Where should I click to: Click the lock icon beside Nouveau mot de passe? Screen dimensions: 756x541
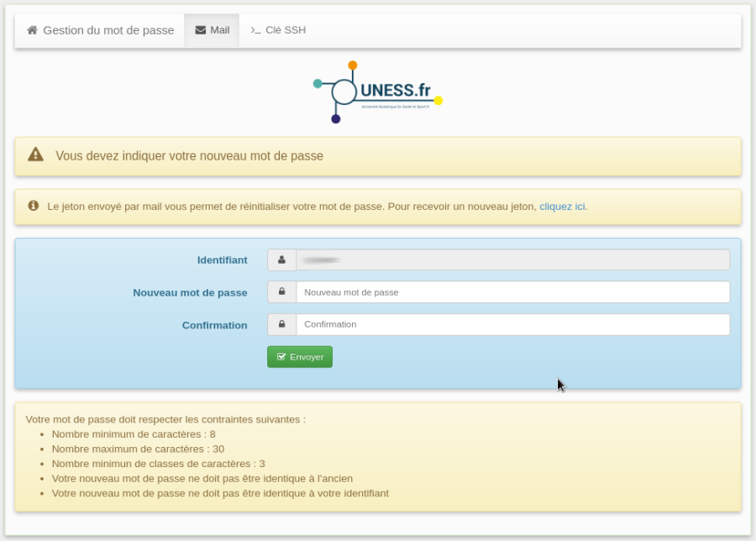281,292
